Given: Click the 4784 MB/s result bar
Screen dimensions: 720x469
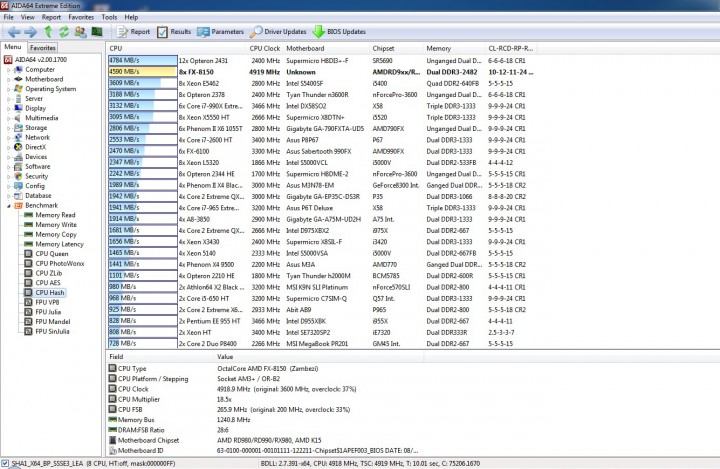Looking at the screenshot, I should 143,61.
